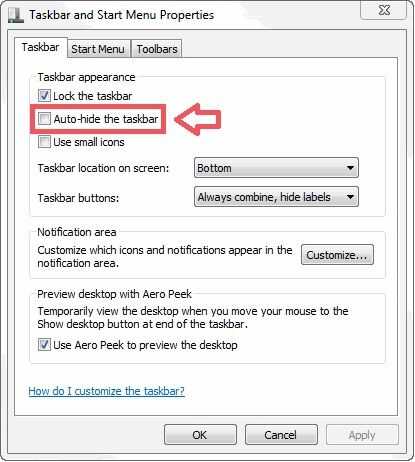This screenshot has width=415, height=462.
Task: Switch to the Start Menu tab
Action: pyautogui.click(x=98, y=49)
